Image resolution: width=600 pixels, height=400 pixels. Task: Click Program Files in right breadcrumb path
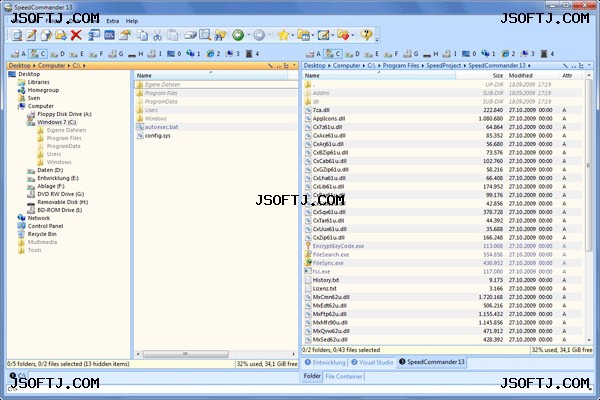pos(401,65)
